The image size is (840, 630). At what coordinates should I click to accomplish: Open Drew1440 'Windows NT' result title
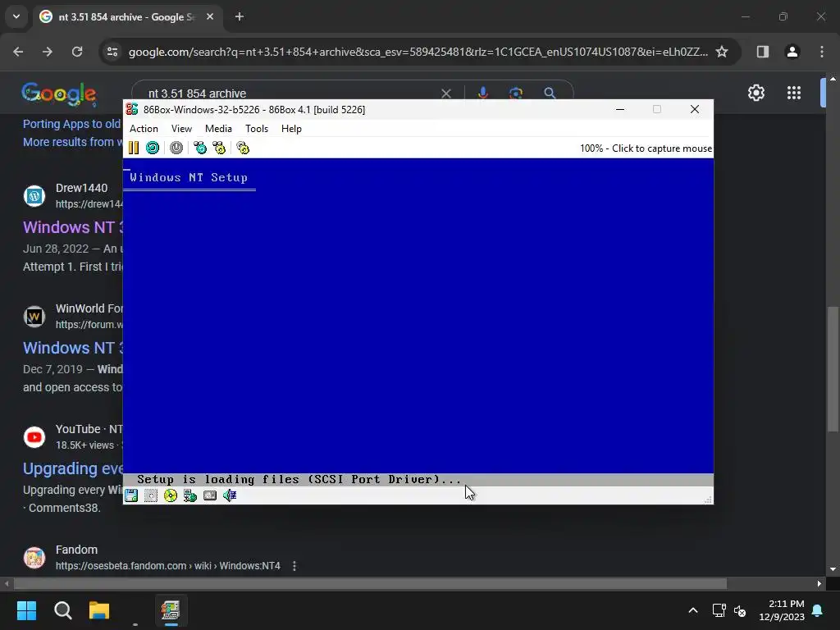coord(73,227)
